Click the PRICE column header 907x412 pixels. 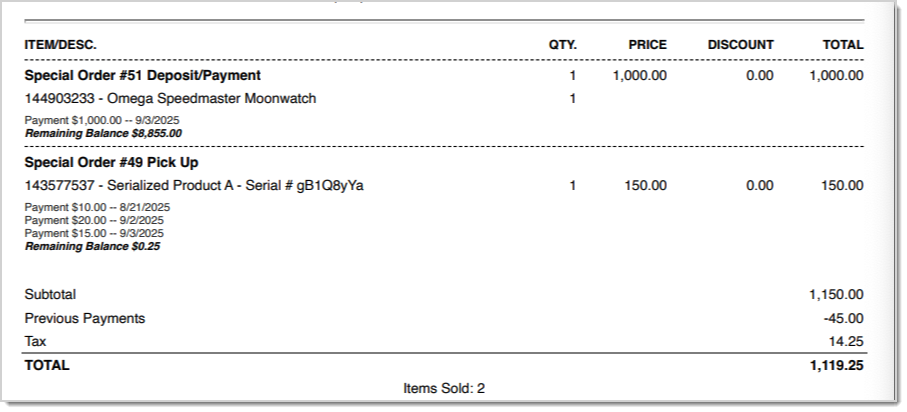pyautogui.click(x=647, y=45)
